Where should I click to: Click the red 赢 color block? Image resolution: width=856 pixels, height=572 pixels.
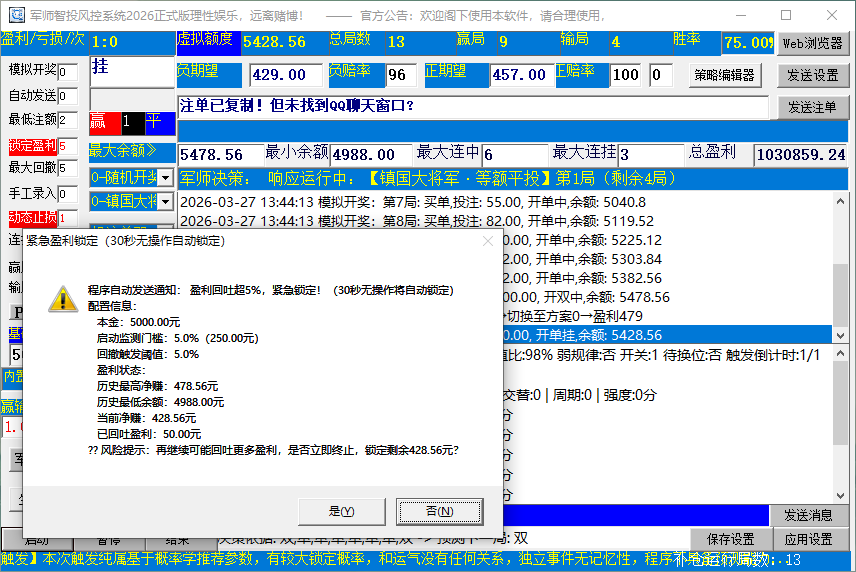[98, 123]
